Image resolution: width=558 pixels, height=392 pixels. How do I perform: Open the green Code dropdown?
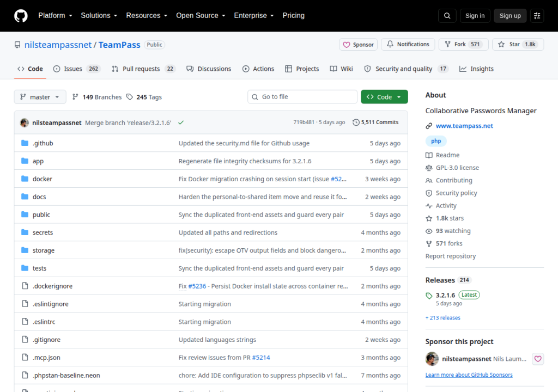(384, 97)
